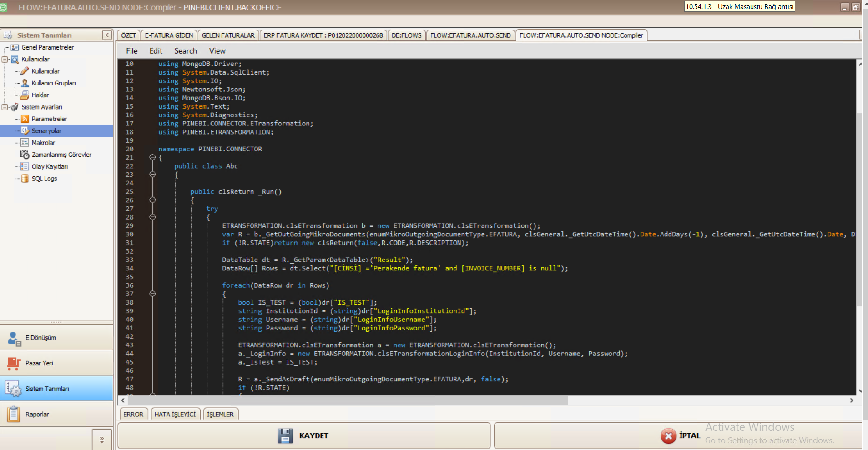Click the KAYDET save button
This screenshot has width=868, height=450.
[304, 435]
